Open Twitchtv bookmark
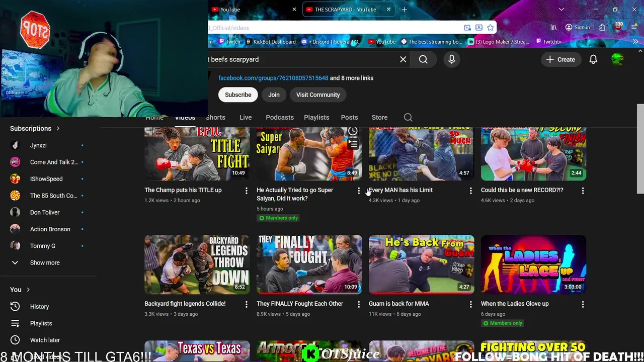Viewport: 644px width, 362px height. pyautogui.click(x=548, y=42)
